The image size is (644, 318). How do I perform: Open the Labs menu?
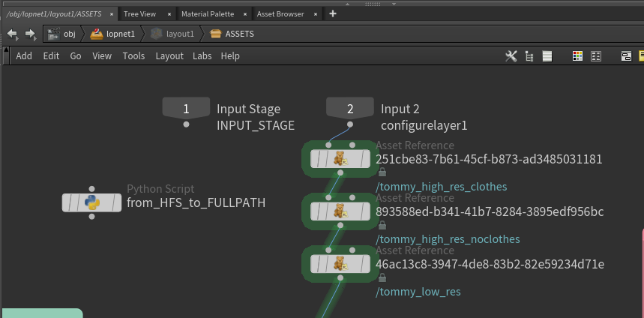coord(202,56)
